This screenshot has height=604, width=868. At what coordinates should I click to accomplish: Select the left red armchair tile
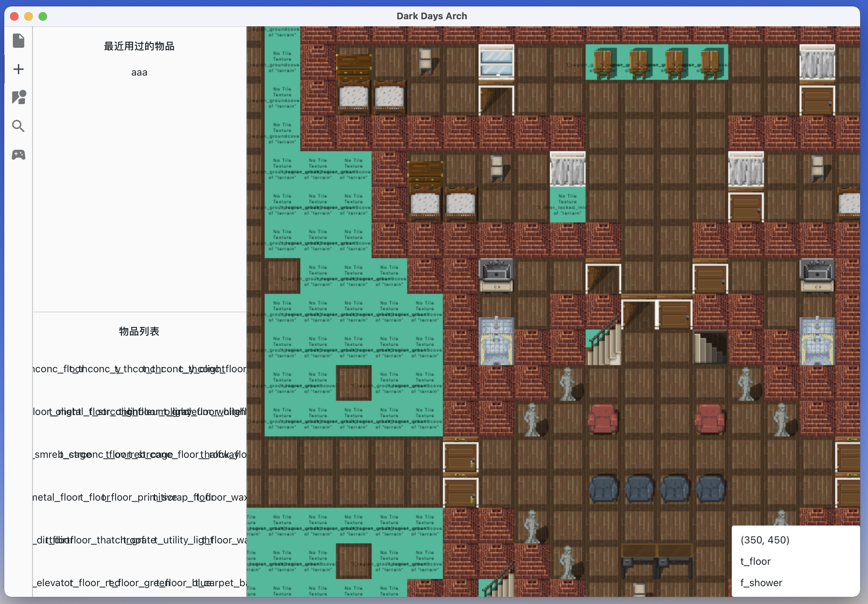[603, 419]
